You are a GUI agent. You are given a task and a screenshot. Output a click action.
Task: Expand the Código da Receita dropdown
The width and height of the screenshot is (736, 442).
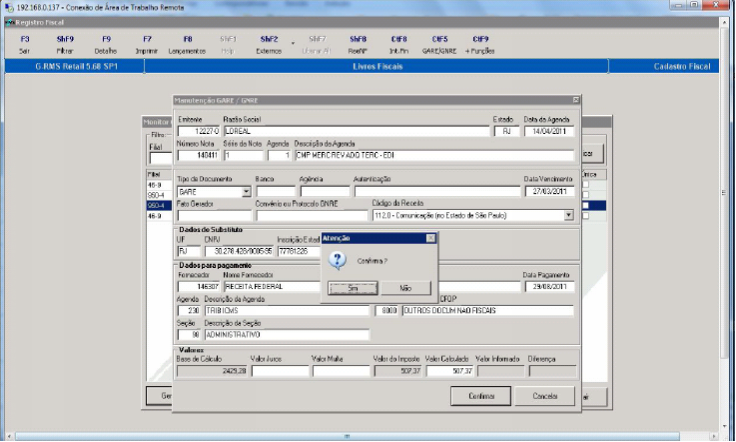[568, 215]
